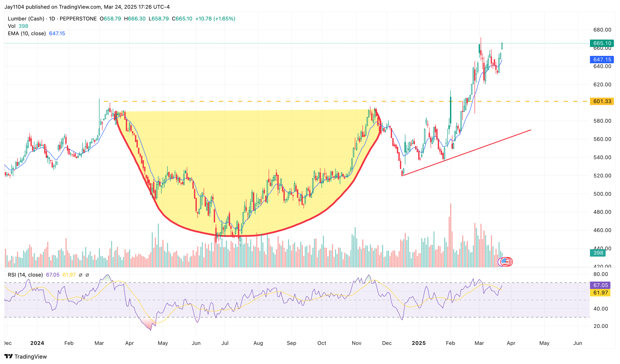620x364 pixels.
Task: Click purple 67.05 value in RSI legend
Action: (53, 275)
